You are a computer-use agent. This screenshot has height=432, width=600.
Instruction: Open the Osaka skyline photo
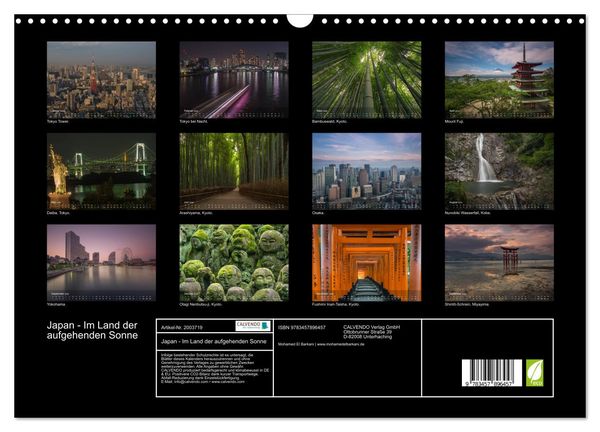click(367, 171)
